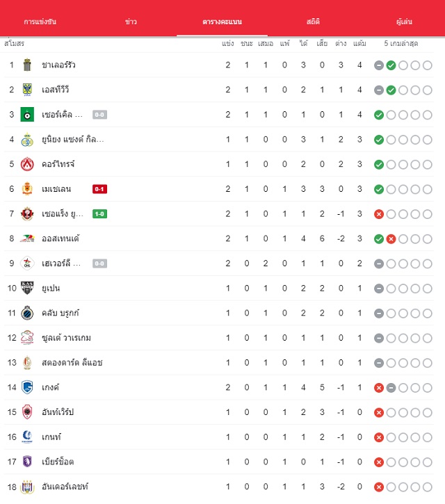Click the คลับ บรูกก์ club badge

point(27,313)
